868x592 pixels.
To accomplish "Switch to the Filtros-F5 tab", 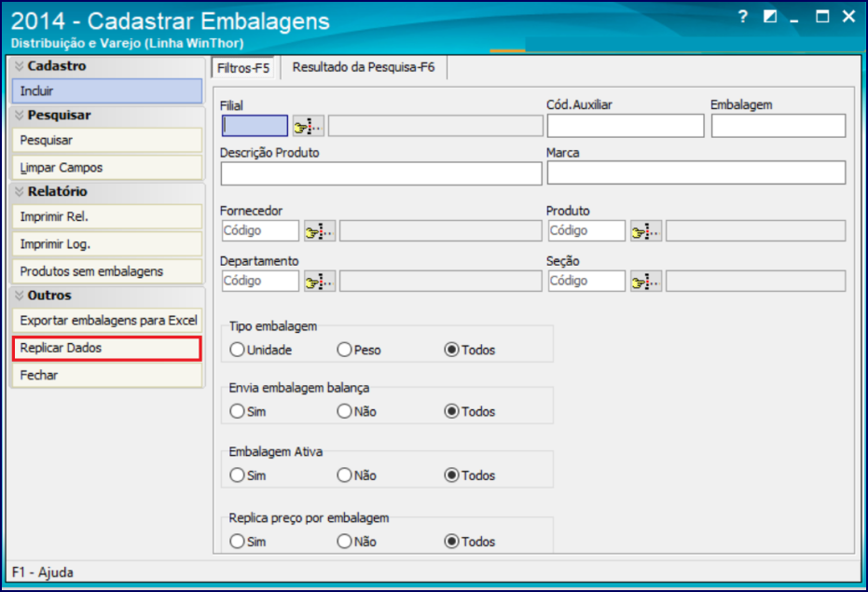I will point(243,68).
